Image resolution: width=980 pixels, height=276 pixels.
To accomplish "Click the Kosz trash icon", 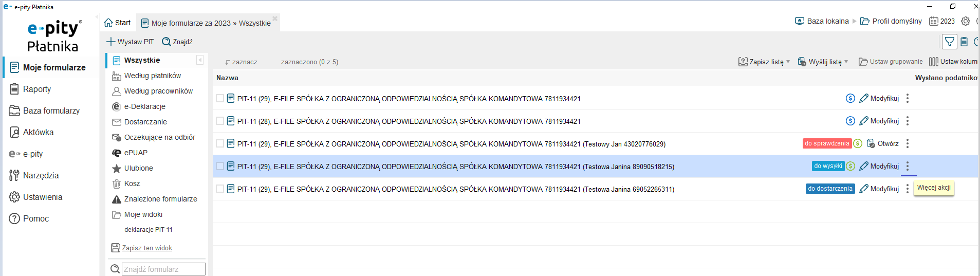I will coord(117,183).
